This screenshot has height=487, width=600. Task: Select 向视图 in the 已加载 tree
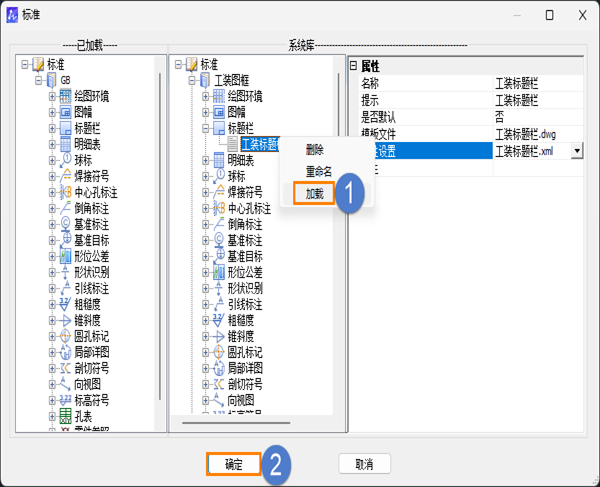[x=88, y=384]
